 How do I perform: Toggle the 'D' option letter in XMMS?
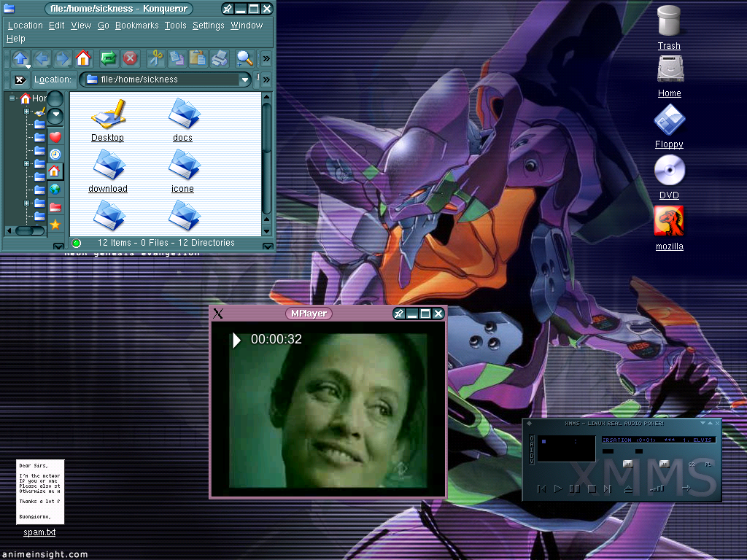pyautogui.click(x=532, y=455)
